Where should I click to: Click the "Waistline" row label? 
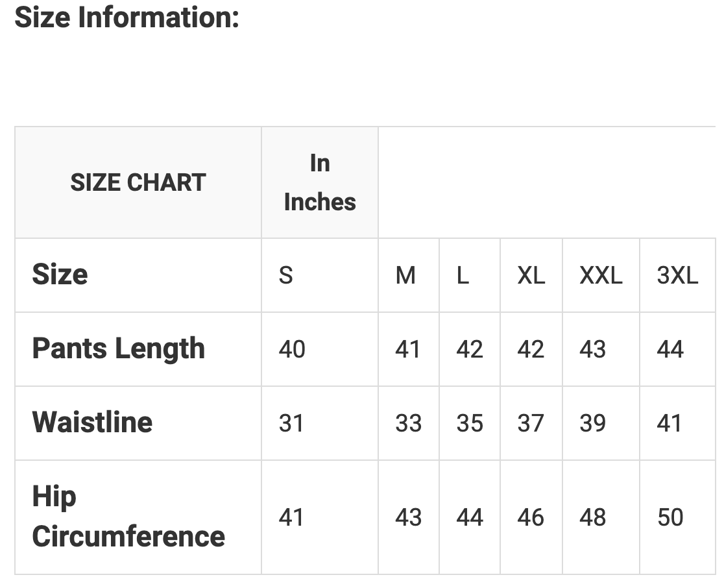[x=92, y=423]
